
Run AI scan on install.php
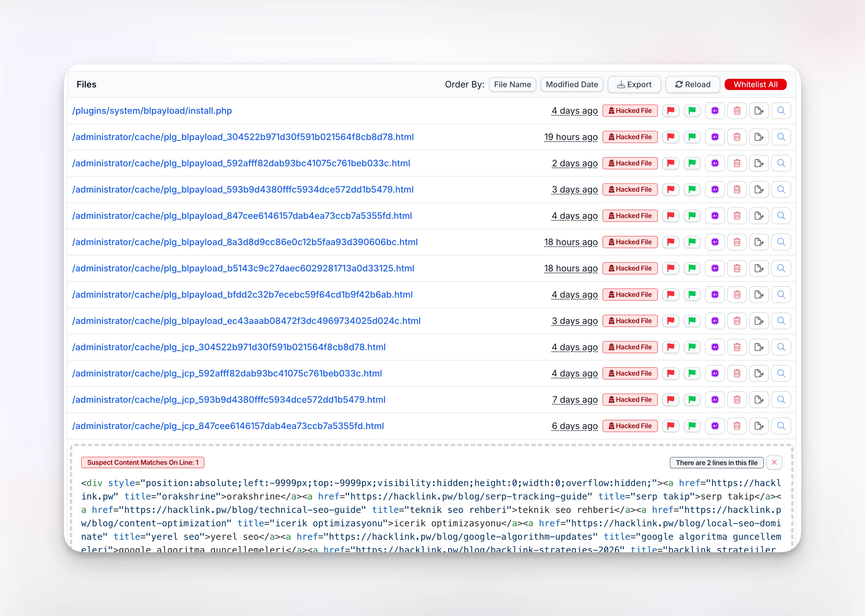715,110
